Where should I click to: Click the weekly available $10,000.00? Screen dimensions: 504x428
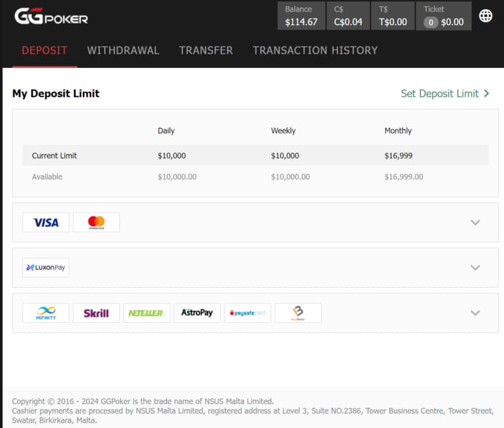pyautogui.click(x=290, y=177)
